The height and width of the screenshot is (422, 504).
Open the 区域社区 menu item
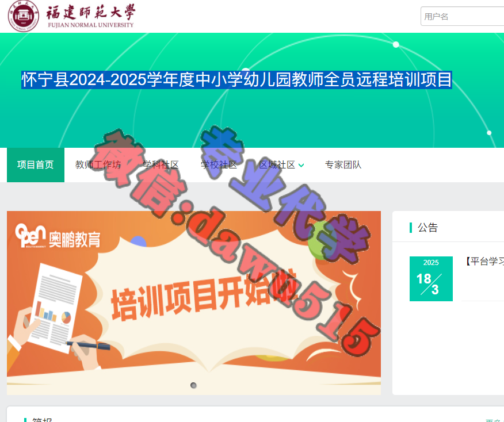[x=277, y=165]
